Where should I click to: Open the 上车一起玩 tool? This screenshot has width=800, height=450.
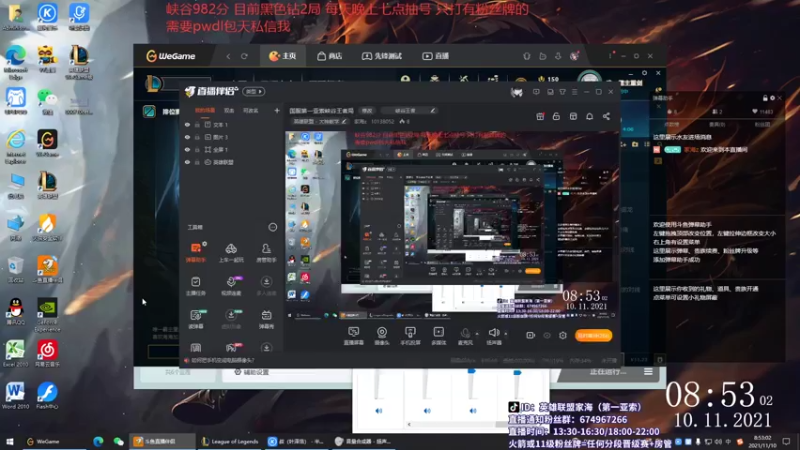(231, 253)
